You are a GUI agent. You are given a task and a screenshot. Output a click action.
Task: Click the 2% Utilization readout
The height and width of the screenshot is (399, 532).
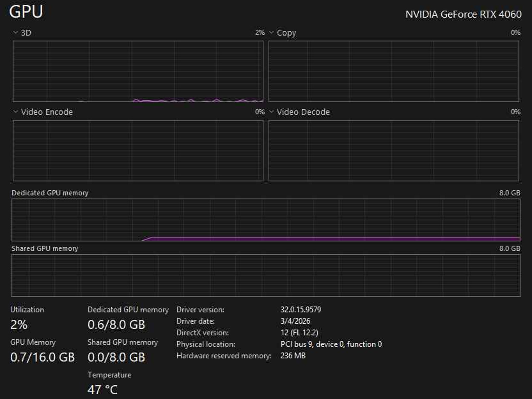pyautogui.click(x=19, y=324)
